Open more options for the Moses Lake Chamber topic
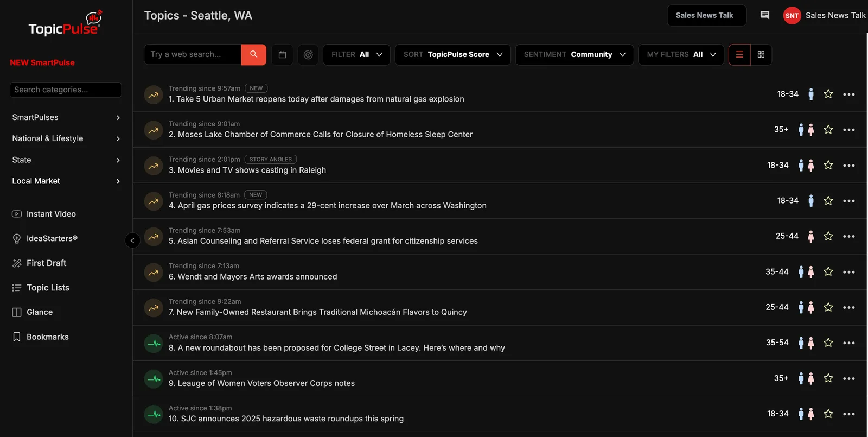868x437 pixels. [x=849, y=130]
